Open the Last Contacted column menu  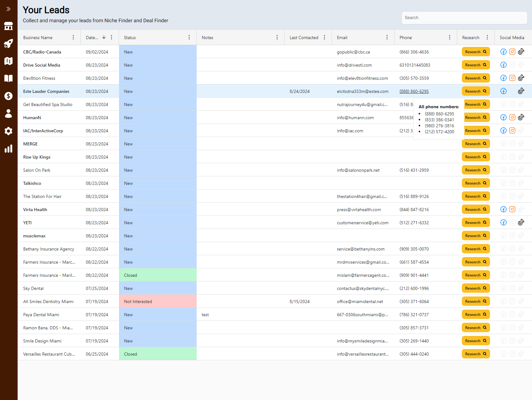point(324,37)
